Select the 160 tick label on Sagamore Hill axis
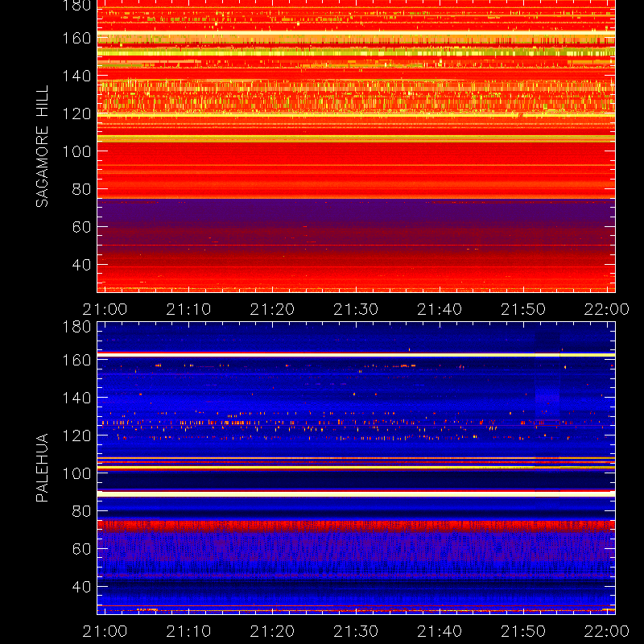The image size is (644, 644). (x=76, y=38)
